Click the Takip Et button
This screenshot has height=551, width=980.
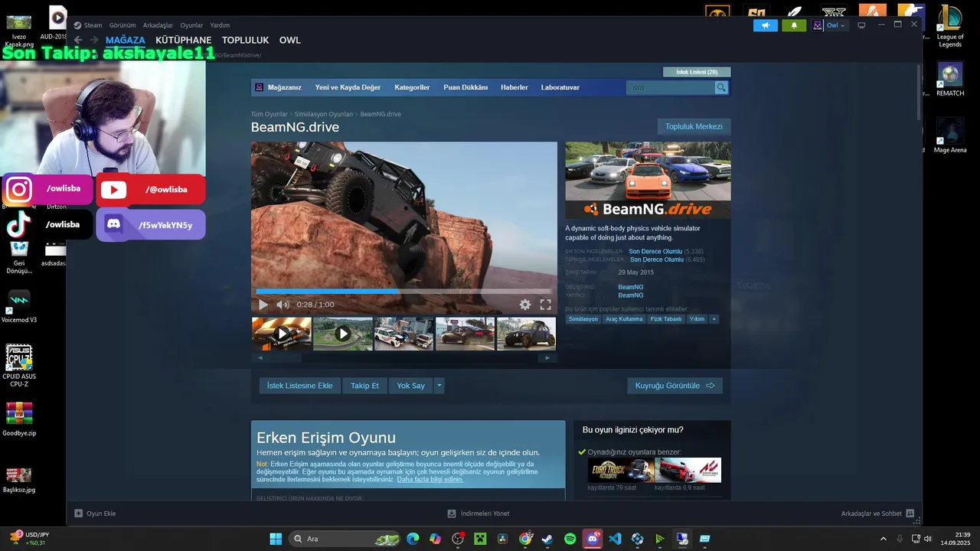click(364, 386)
